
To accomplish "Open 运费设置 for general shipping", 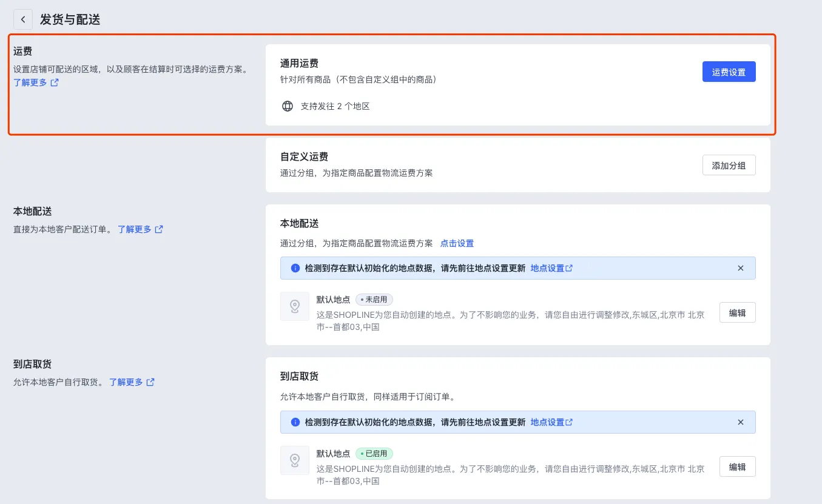I will click(x=729, y=72).
